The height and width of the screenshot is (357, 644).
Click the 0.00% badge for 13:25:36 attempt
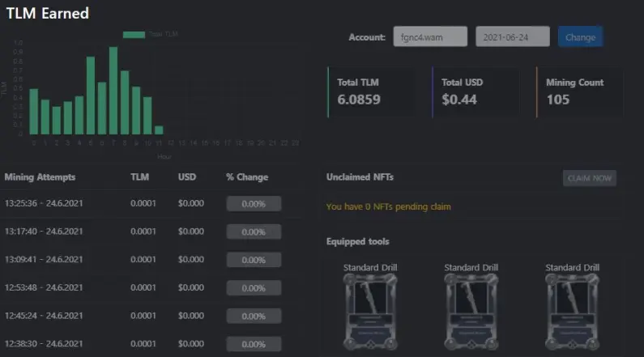[254, 203]
